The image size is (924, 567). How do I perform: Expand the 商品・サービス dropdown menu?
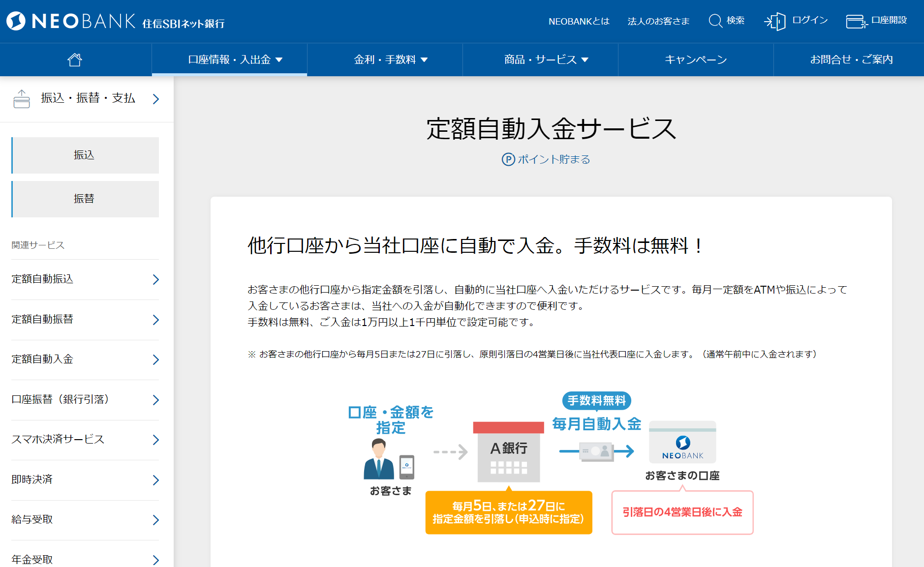tap(546, 60)
